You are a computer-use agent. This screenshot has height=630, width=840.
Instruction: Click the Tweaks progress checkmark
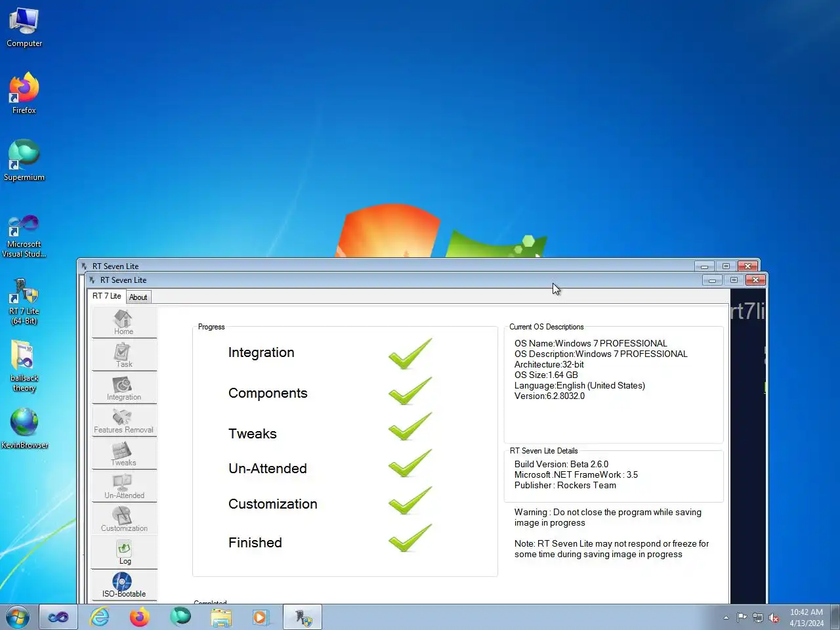point(410,427)
